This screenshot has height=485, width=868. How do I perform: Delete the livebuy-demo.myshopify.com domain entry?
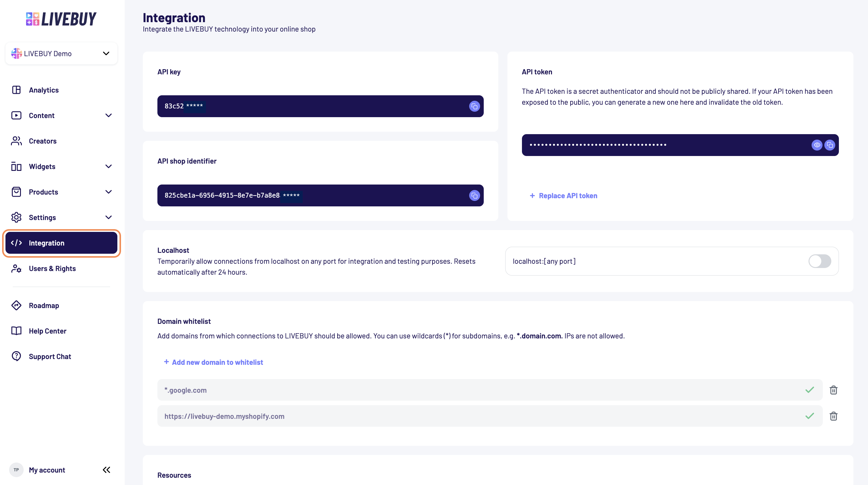click(833, 416)
